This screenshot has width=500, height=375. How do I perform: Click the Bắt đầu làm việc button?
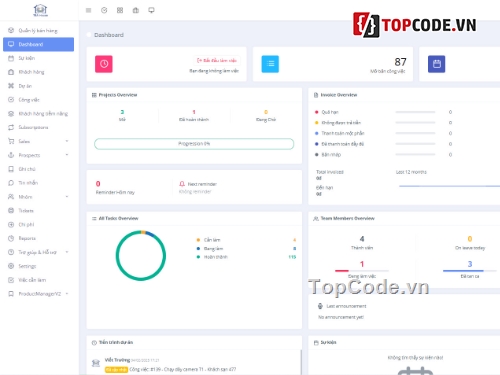tap(217, 60)
